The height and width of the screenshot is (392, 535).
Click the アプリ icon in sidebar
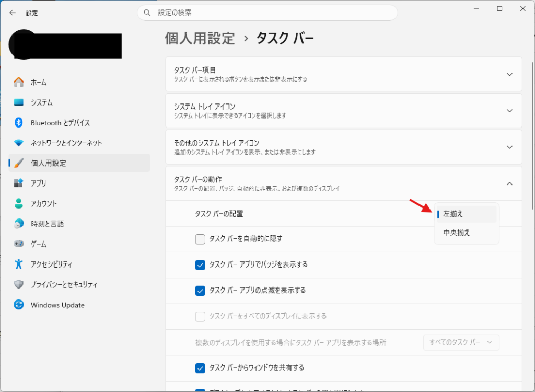pos(19,183)
